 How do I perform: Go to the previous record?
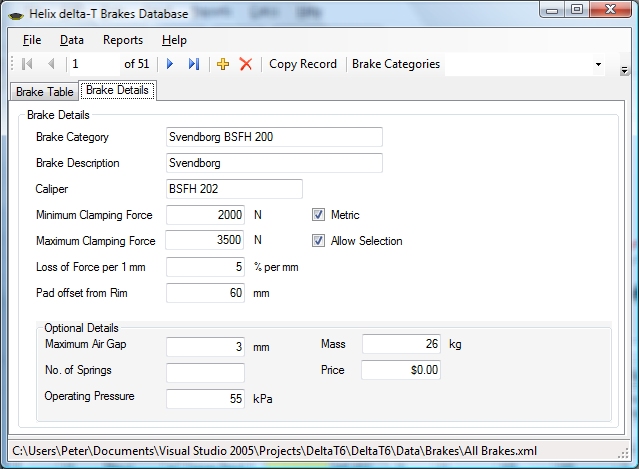tap(51, 64)
